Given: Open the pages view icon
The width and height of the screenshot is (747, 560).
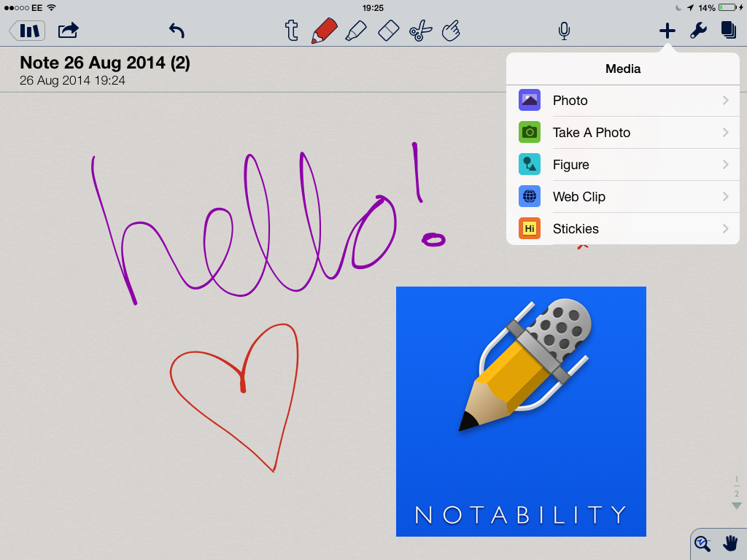Looking at the screenshot, I should pos(729,31).
